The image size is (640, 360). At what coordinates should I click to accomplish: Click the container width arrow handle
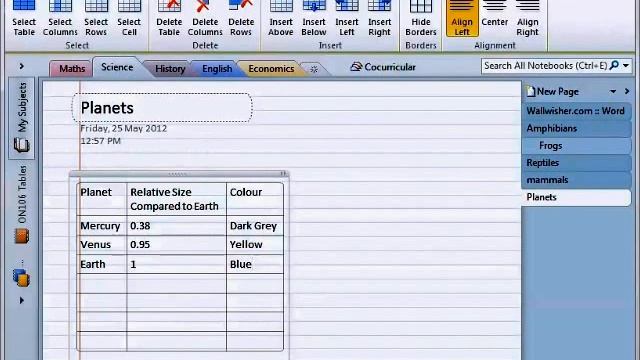284,174
